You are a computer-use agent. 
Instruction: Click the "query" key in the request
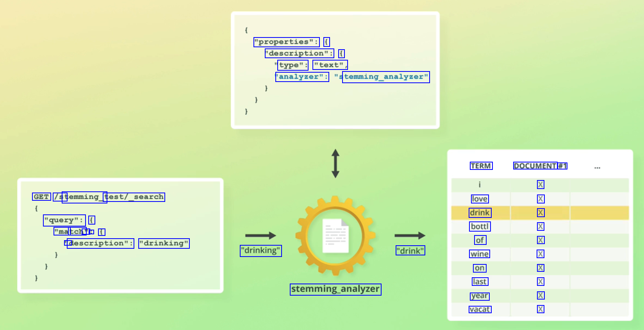point(64,220)
